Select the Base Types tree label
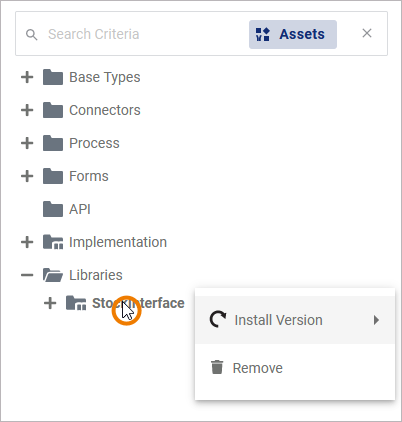Screen dimensions: 402x422 tap(105, 77)
